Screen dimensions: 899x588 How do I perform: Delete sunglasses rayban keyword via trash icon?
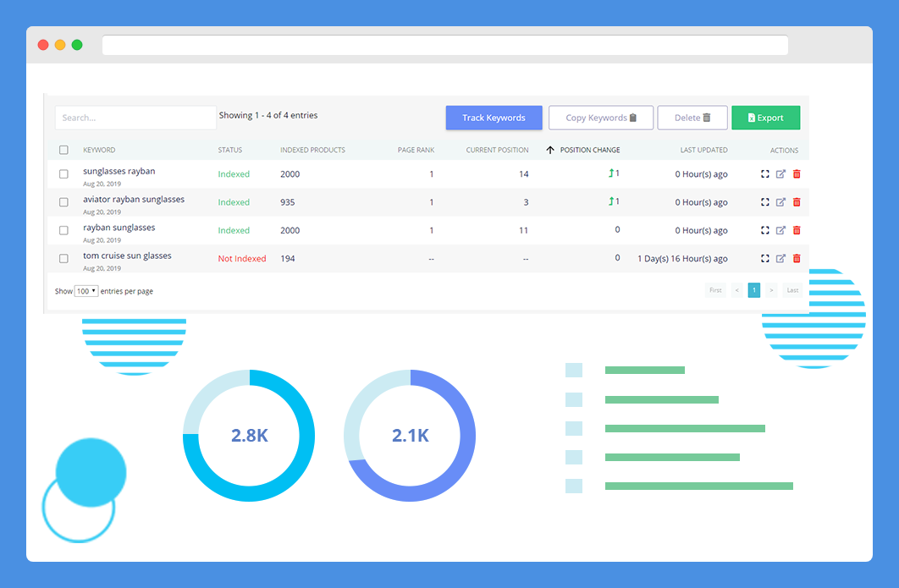[x=797, y=173]
